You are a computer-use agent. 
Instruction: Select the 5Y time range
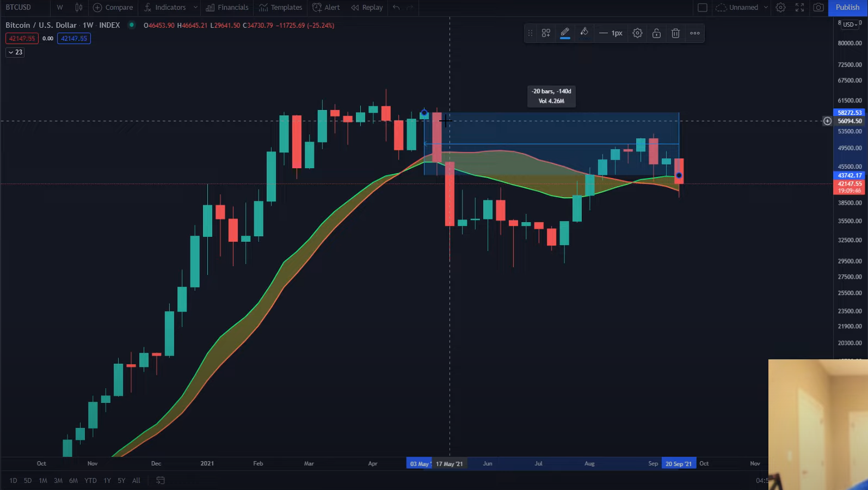tap(121, 481)
